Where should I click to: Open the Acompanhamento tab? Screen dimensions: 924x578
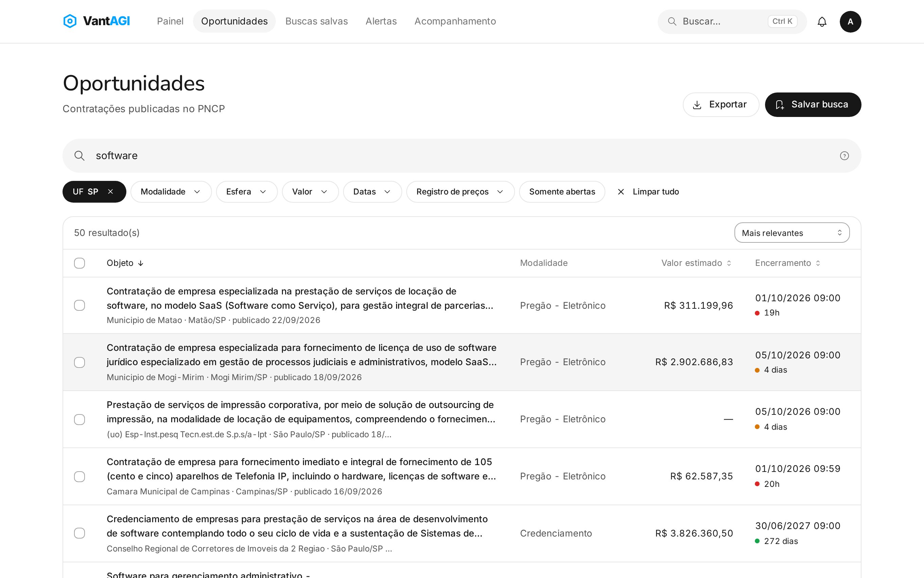455,21
